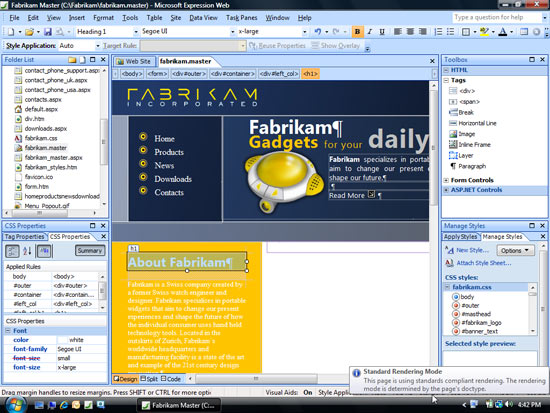The image size is (550, 413).
Task: Select the body breadcrumb tag
Action: [x=132, y=74]
